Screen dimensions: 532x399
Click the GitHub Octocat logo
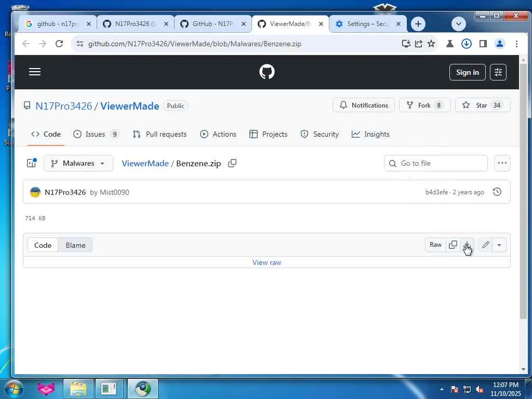point(267,72)
